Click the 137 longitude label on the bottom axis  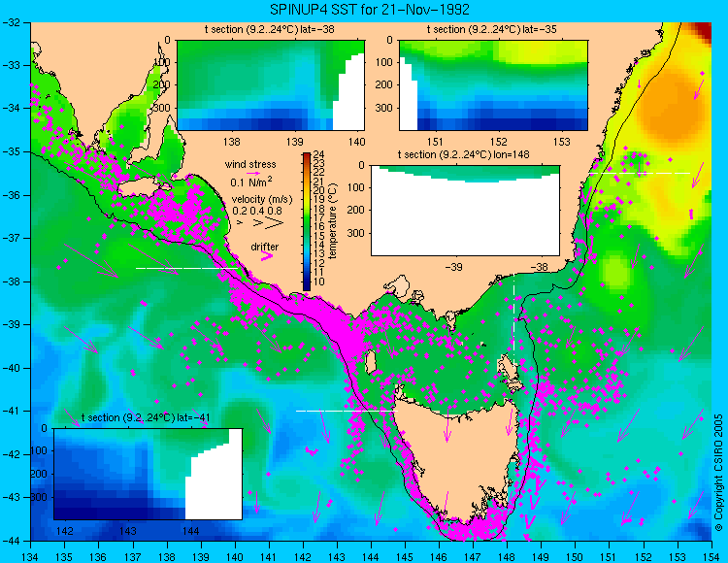coord(133,557)
